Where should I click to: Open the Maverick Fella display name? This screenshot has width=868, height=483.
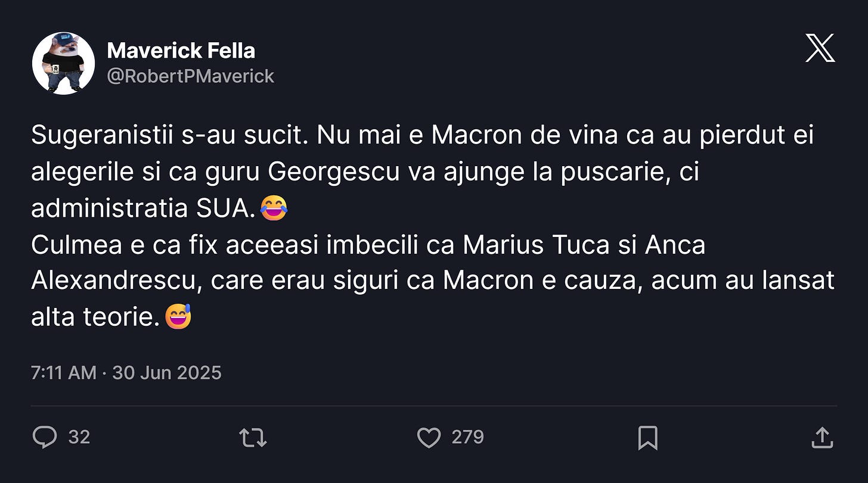(181, 51)
